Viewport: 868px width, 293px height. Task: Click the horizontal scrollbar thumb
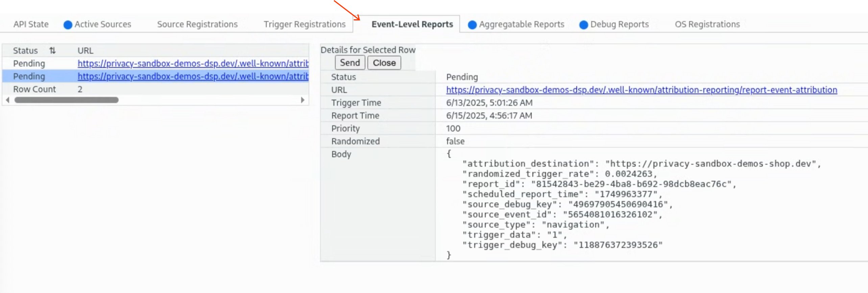(66, 100)
